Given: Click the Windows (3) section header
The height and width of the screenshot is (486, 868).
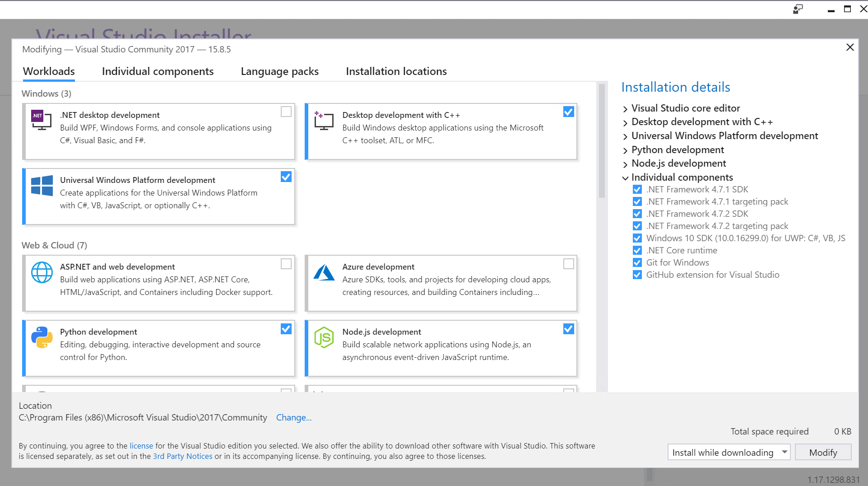Looking at the screenshot, I should 46,93.
